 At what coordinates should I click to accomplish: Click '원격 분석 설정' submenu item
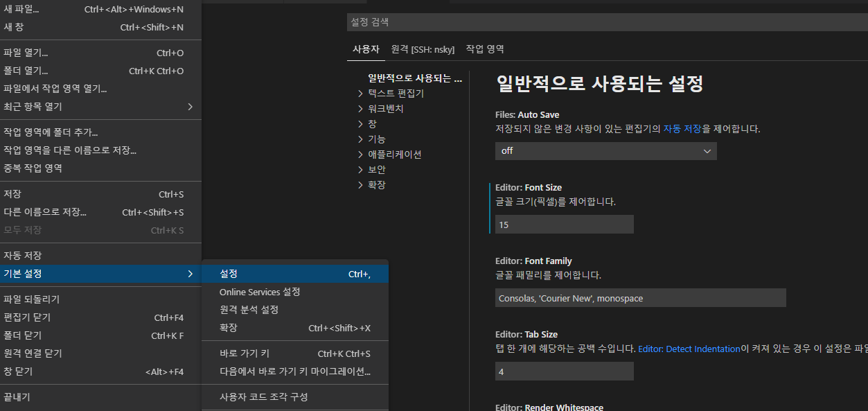[x=295, y=311]
